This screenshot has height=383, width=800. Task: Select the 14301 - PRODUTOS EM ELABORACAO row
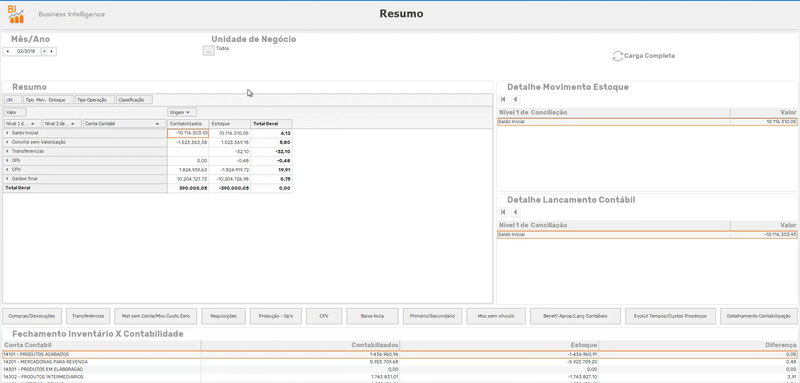coord(399,369)
